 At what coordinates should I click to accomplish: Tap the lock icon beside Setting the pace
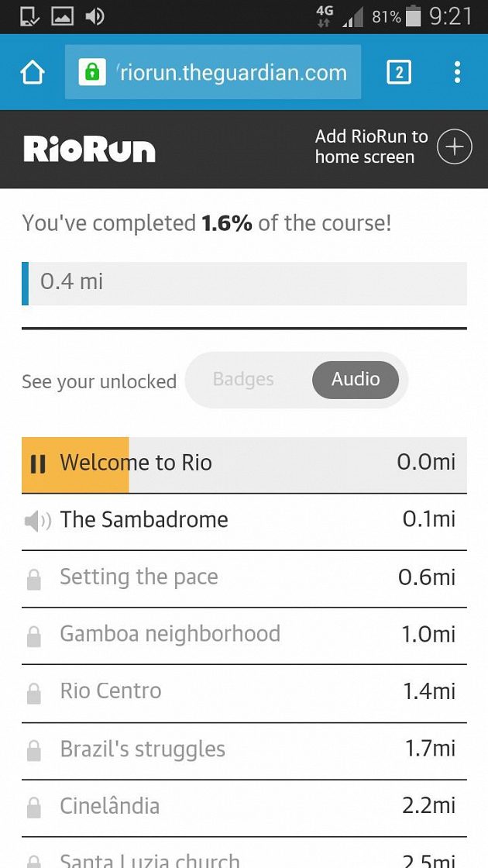pos(34,580)
